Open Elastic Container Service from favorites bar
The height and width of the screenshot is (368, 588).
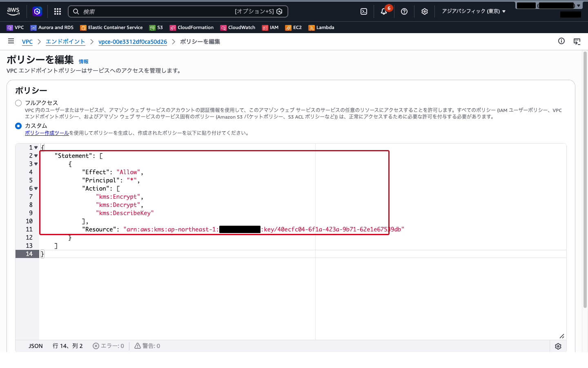111,27
